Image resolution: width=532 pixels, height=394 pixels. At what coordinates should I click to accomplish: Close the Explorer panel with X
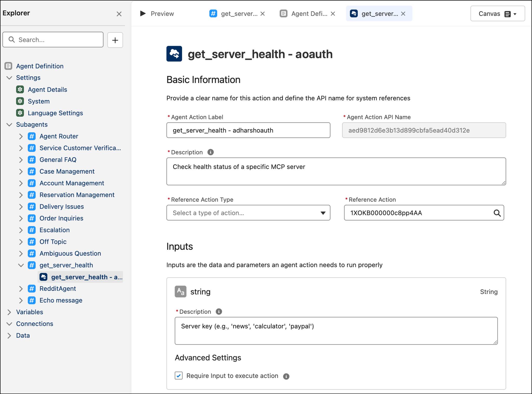pos(119,14)
